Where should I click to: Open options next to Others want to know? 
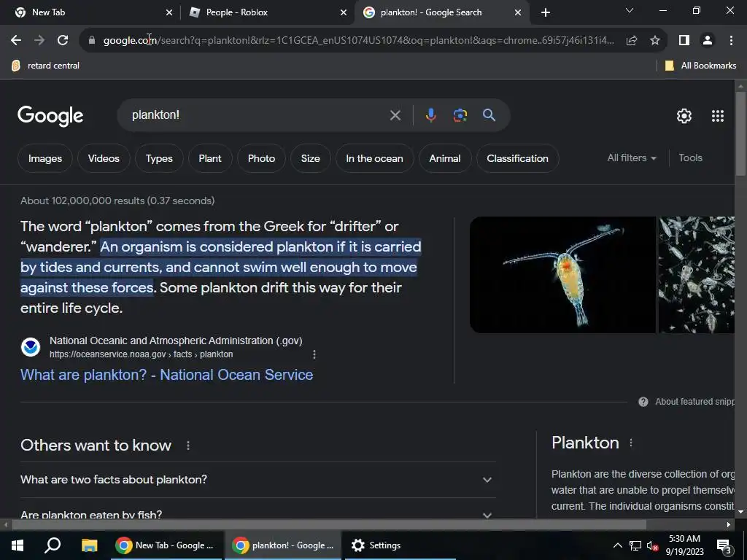[188, 446]
